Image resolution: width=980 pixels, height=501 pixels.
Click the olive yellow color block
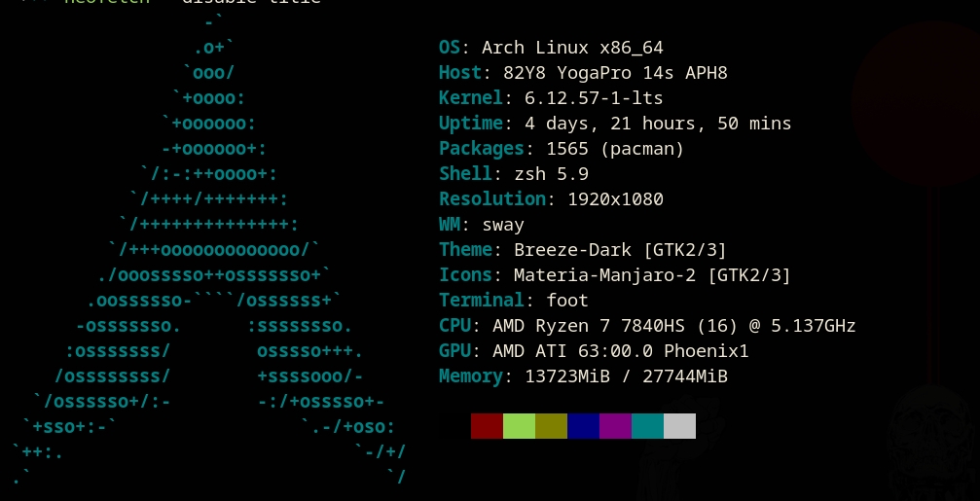551,426
